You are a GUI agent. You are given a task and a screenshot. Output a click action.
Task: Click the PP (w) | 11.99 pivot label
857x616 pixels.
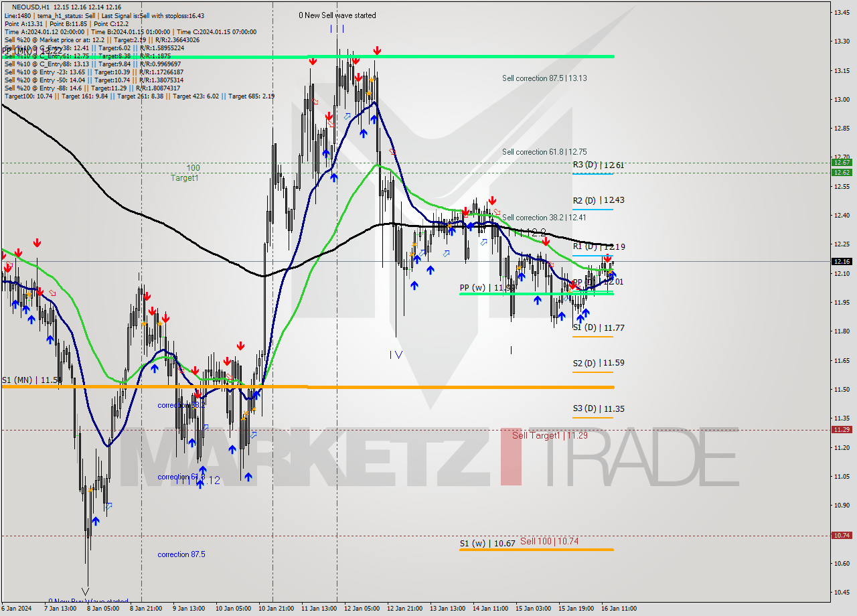point(487,288)
